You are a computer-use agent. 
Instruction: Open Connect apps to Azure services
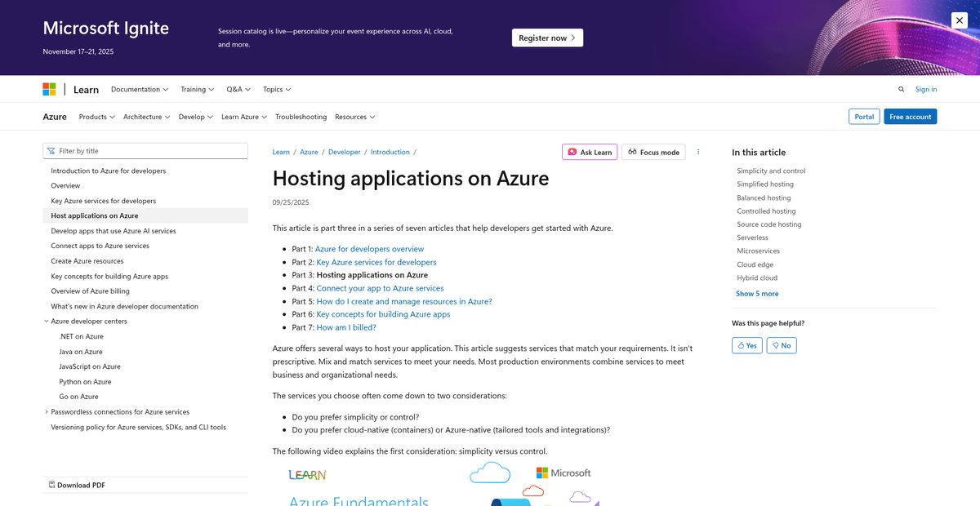point(100,246)
